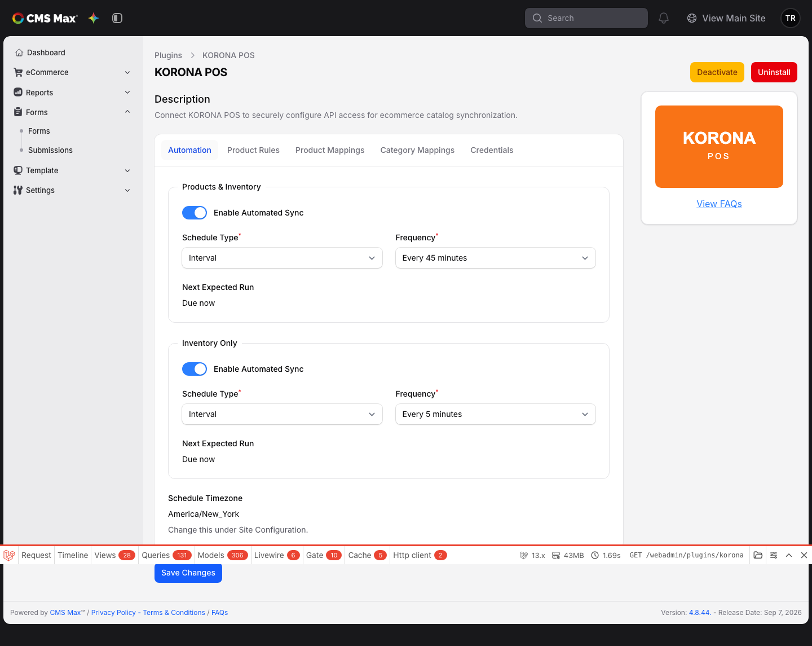The height and width of the screenshot is (646, 812).
Task: Open the FAQs footer link
Action: [220, 613]
